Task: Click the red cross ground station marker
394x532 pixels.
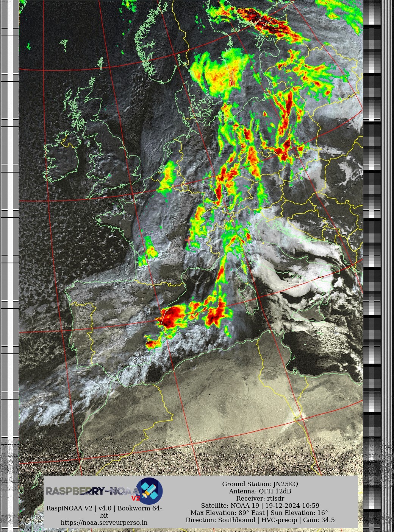Action: click(x=188, y=240)
